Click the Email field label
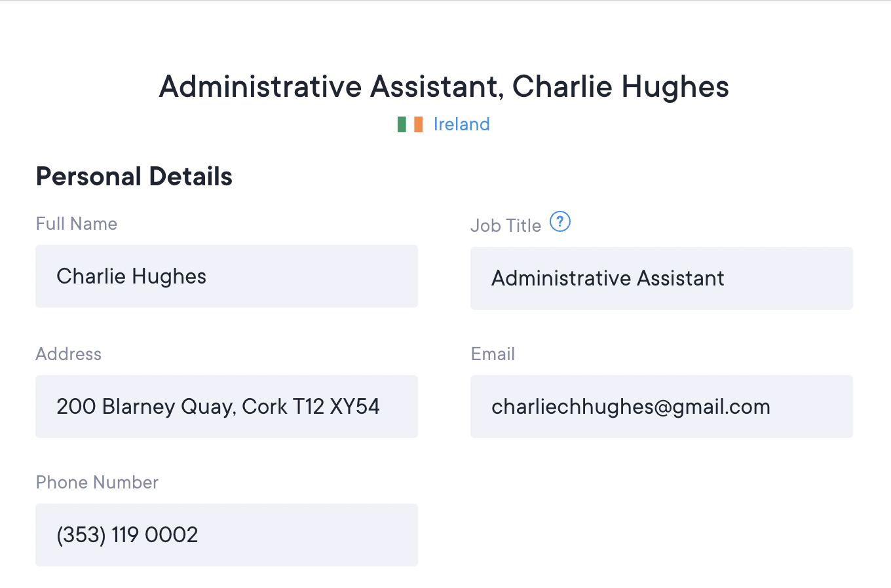This screenshot has height=588, width=891. pos(493,354)
